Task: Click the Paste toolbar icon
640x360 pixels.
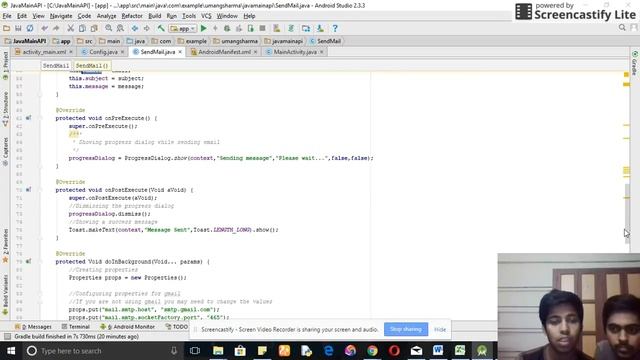Action: [x=94, y=29]
